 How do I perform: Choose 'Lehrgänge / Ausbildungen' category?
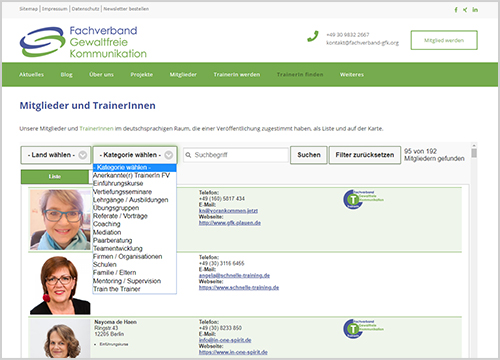(134, 200)
